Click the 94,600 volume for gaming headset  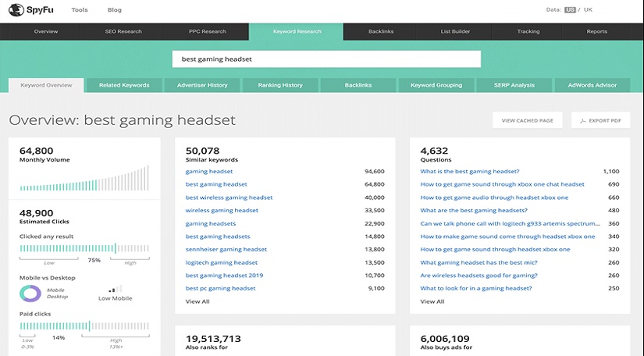[375, 171]
